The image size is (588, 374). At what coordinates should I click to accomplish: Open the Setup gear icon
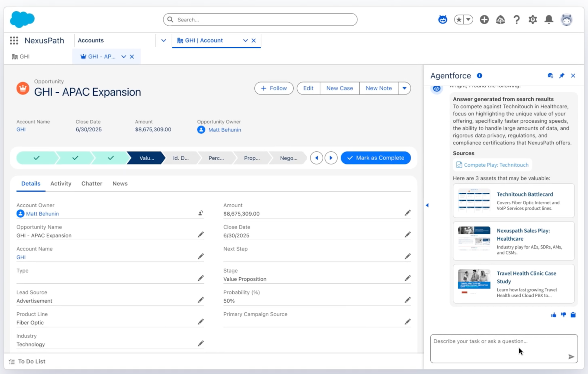[533, 19]
